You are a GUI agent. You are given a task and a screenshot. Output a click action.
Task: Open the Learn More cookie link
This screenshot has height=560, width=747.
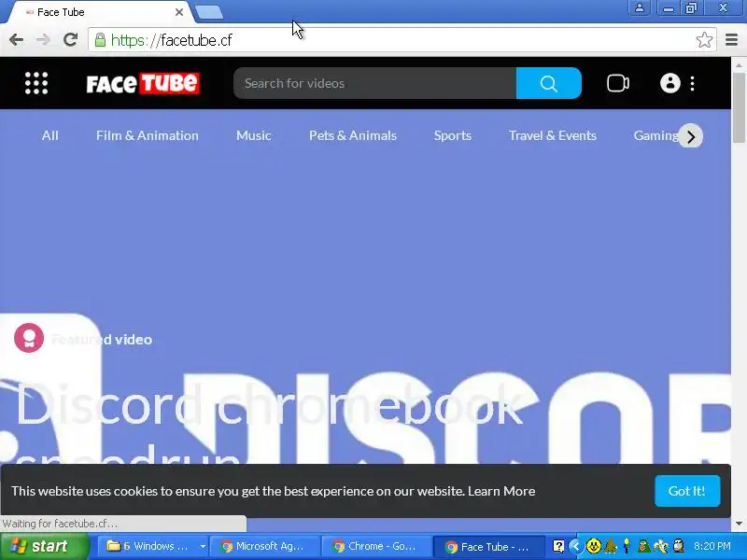pos(501,491)
